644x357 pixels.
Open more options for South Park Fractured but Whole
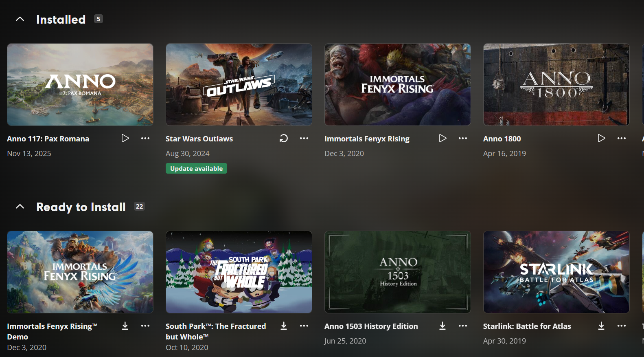304,326
